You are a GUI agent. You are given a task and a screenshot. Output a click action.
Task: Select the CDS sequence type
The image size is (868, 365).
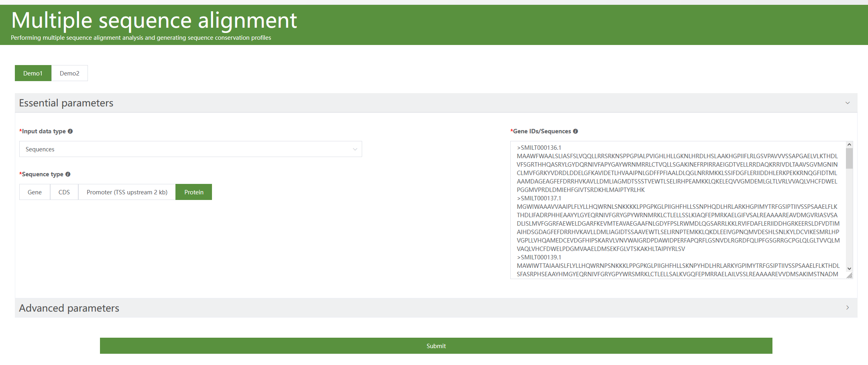point(64,192)
